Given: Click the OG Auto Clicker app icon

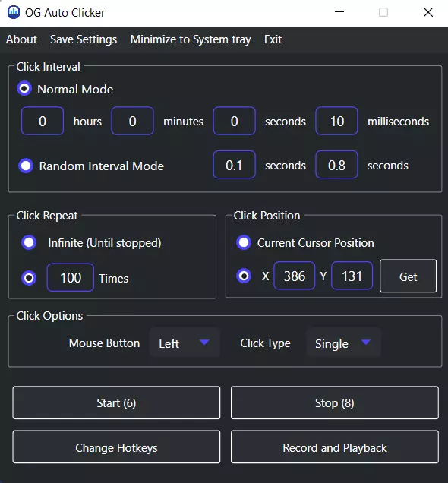Looking at the screenshot, I should 14,13.
